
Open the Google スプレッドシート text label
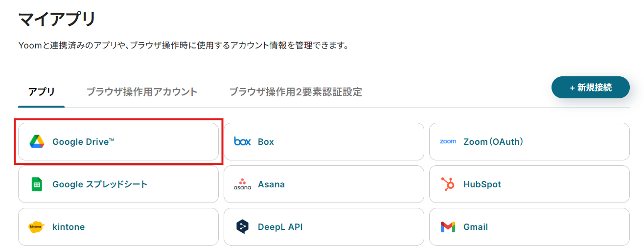pos(100,184)
